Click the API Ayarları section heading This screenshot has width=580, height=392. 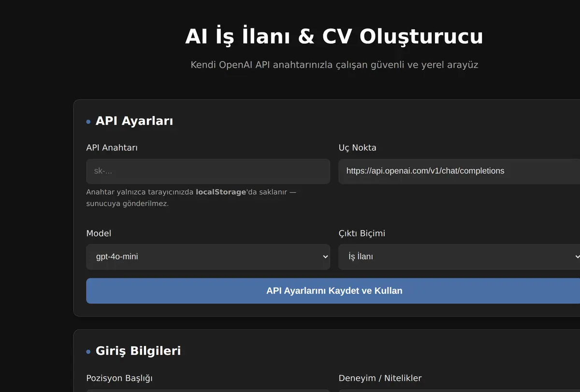(x=134, y=121)
